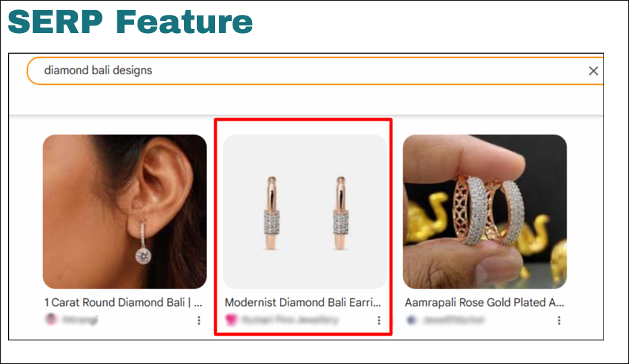Screen dimensions: 629x364
Task: Click the pink heart favicon under Modernist Diamond Bali
Action: (231, 320)
